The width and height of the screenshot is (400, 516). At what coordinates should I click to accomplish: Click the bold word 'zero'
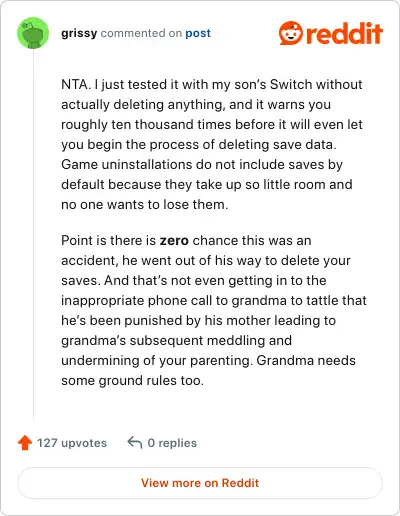pos(174,241)
